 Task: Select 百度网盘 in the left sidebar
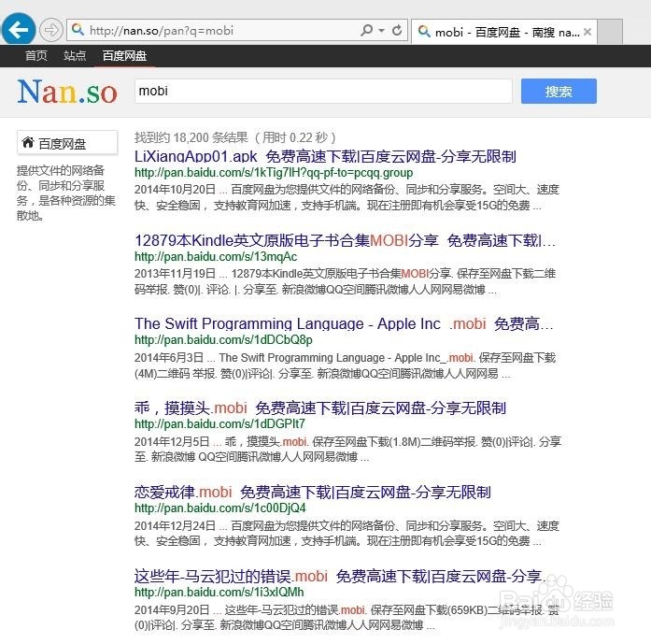67,142
